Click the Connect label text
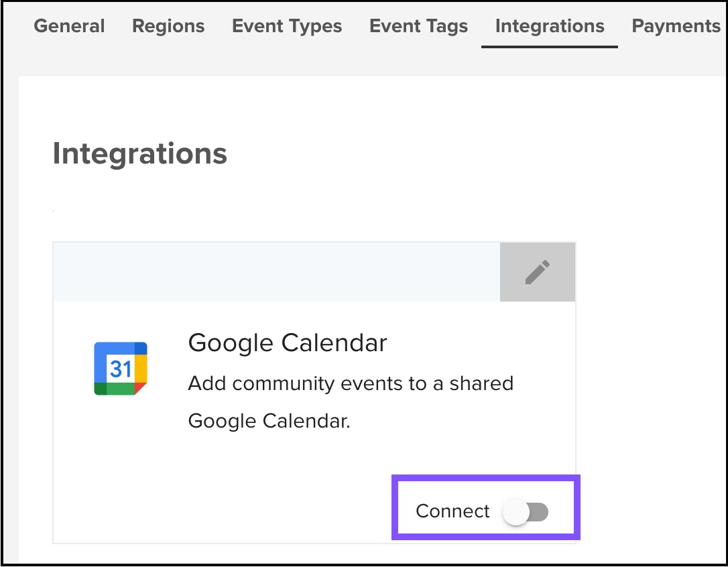This screenshot has height=567, width=728. point(452,511)
